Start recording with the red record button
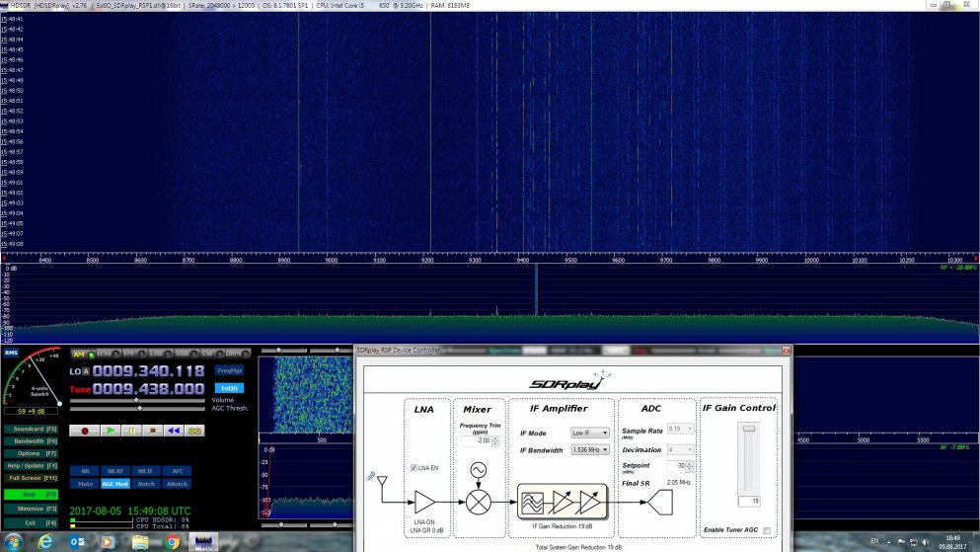The width and height of the screenshot is (980, 552). tap(84, 431)
